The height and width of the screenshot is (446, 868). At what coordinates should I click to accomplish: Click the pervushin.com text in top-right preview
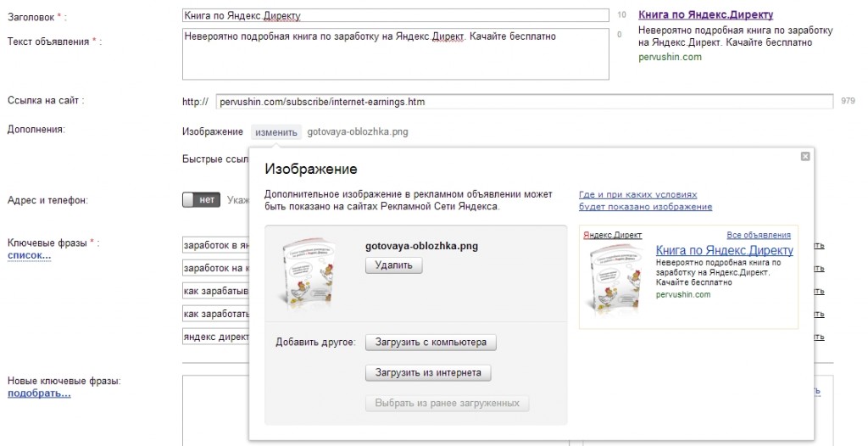point(670,57)
